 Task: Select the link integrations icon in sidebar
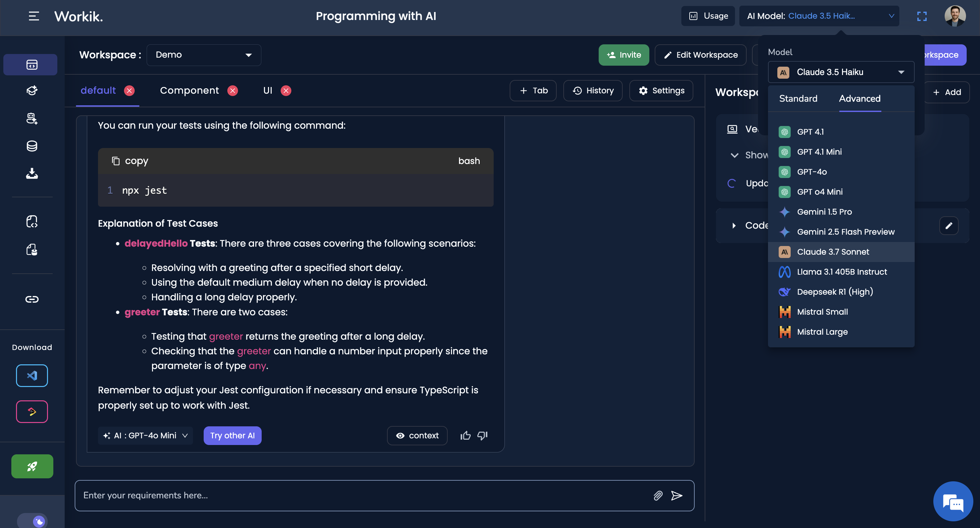[x=32, y=299]
